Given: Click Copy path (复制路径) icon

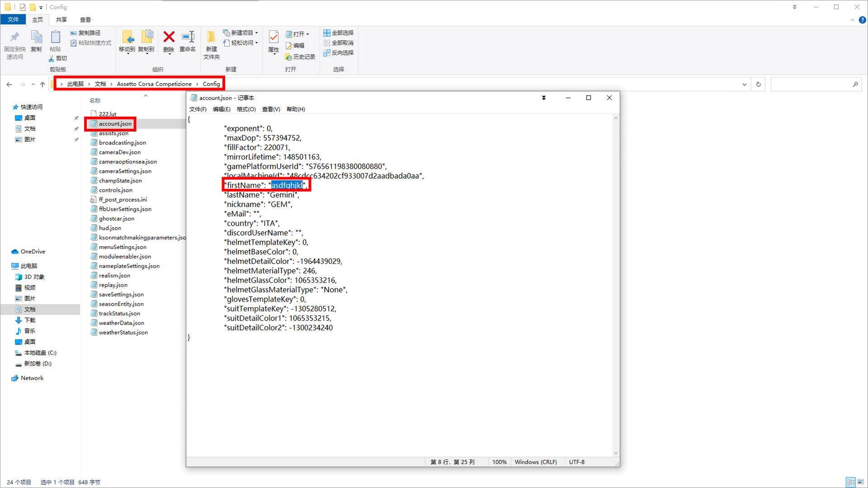Looking at the screenshot, I should (x=73, y=33).
